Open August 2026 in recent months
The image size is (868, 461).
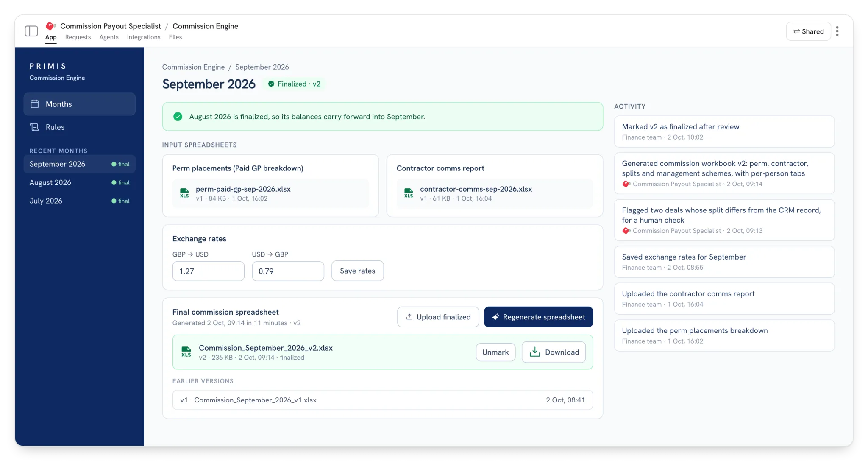coord(80,182)
